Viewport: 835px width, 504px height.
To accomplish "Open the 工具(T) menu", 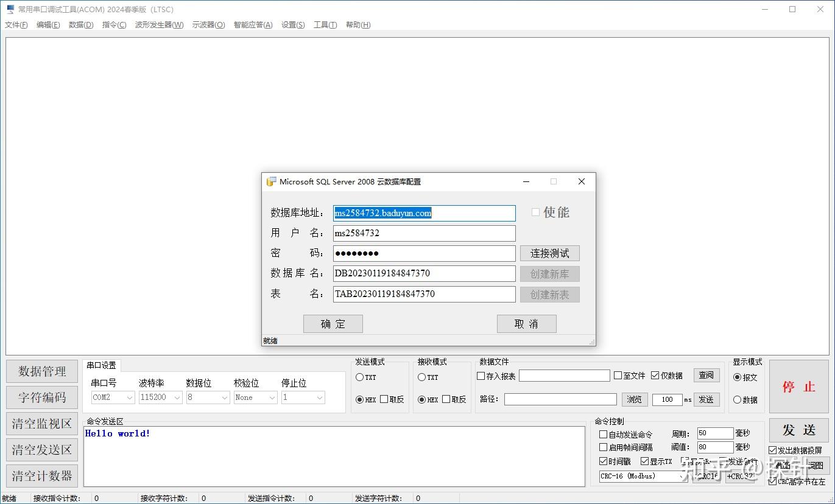I will pyautogui.click(x=325, y=25).
